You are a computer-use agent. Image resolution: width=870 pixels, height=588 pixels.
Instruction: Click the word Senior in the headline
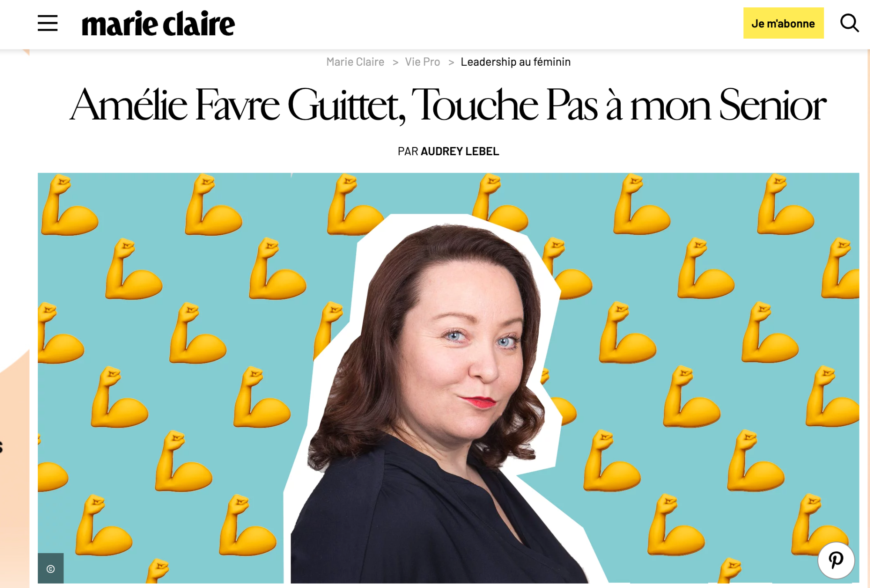coord(773,105)
